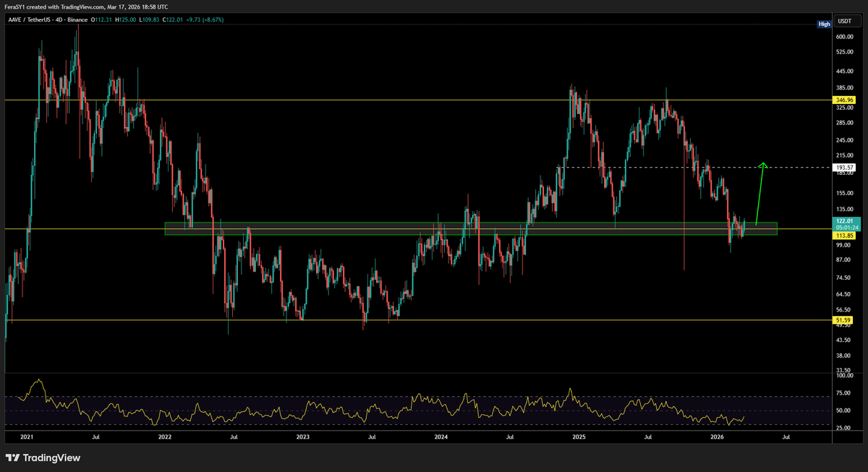The height and width of the screenshot is (472, 868).
Task: Click the 2025 time axis label
Action: coord(579,437)
